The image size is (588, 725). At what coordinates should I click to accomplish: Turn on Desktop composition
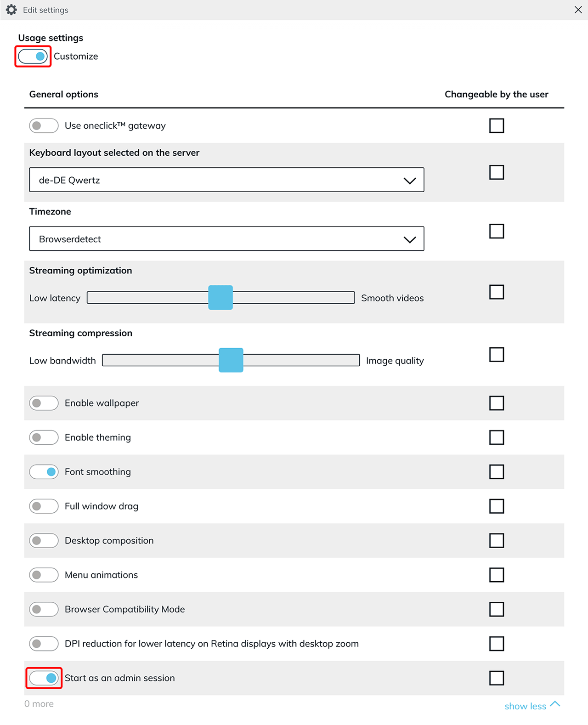[x=44, y=541]
